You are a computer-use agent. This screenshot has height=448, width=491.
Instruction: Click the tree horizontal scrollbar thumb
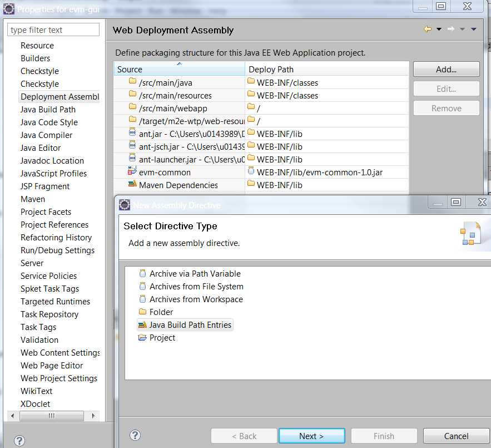(x=52, y=416)
